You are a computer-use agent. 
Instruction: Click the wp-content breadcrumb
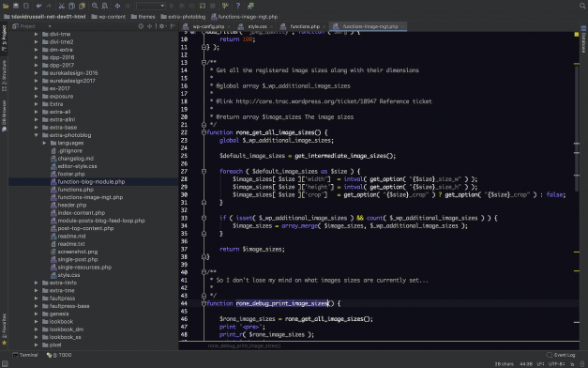click(x=109, y=17)
